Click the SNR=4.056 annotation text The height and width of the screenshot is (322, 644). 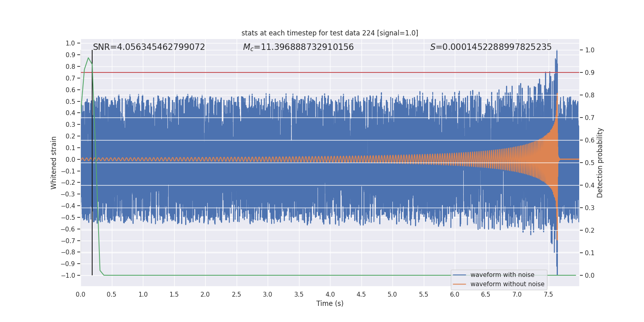(x=149, y=47)
